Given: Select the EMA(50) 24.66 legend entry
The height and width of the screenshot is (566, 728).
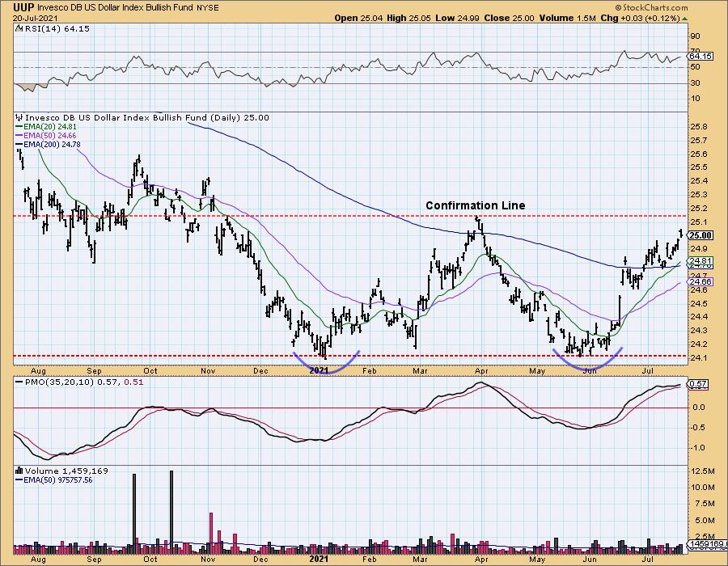Looking at the screenshot, I should 49,136.
